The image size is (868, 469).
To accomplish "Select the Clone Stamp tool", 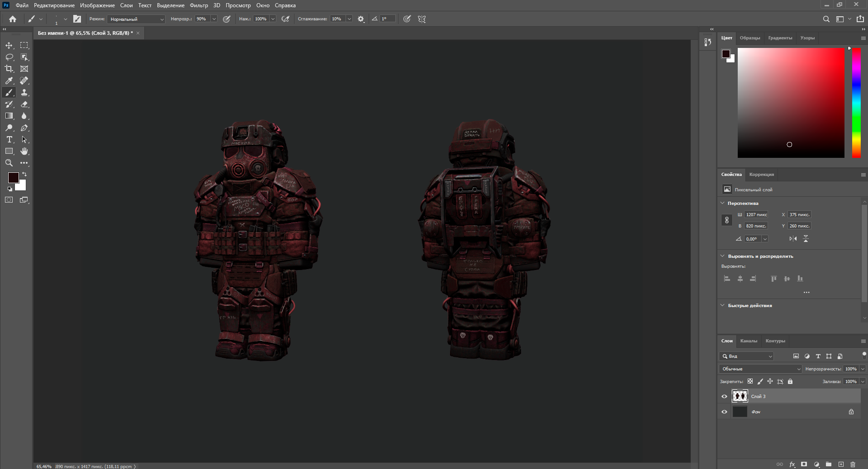I will click(24, 92).
